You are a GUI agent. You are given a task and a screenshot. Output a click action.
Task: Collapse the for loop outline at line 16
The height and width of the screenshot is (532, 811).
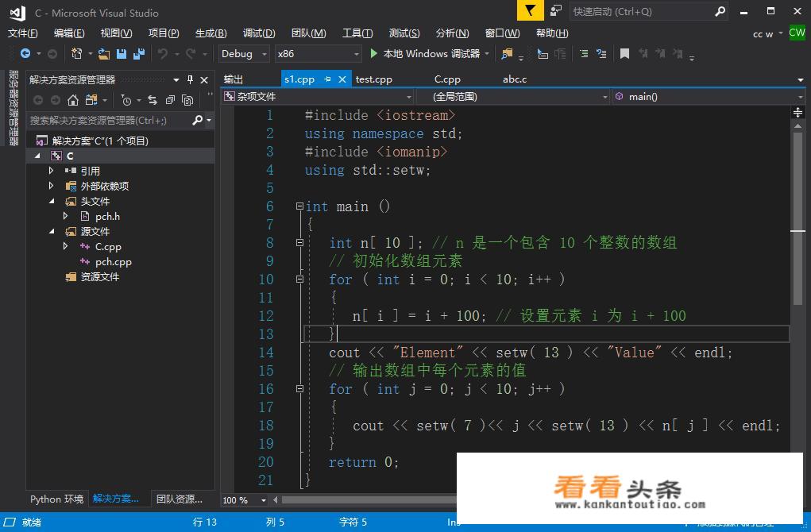point(299,389)
